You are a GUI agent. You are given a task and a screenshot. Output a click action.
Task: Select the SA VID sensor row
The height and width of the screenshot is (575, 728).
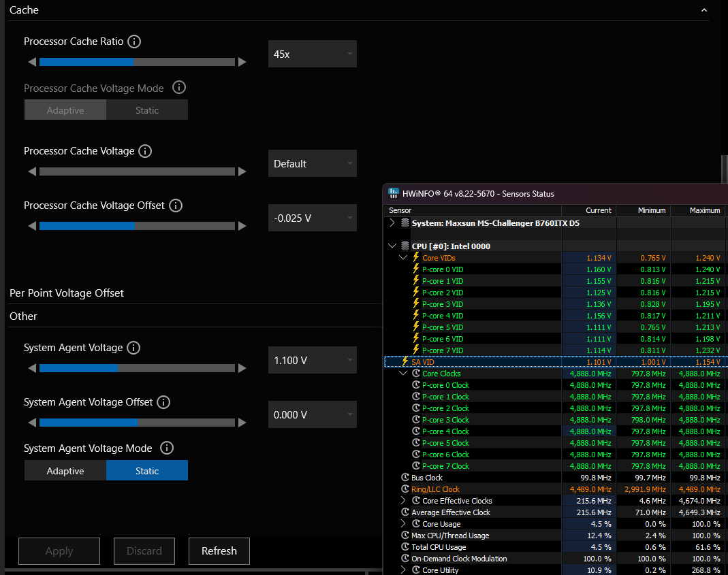[556, 362]
